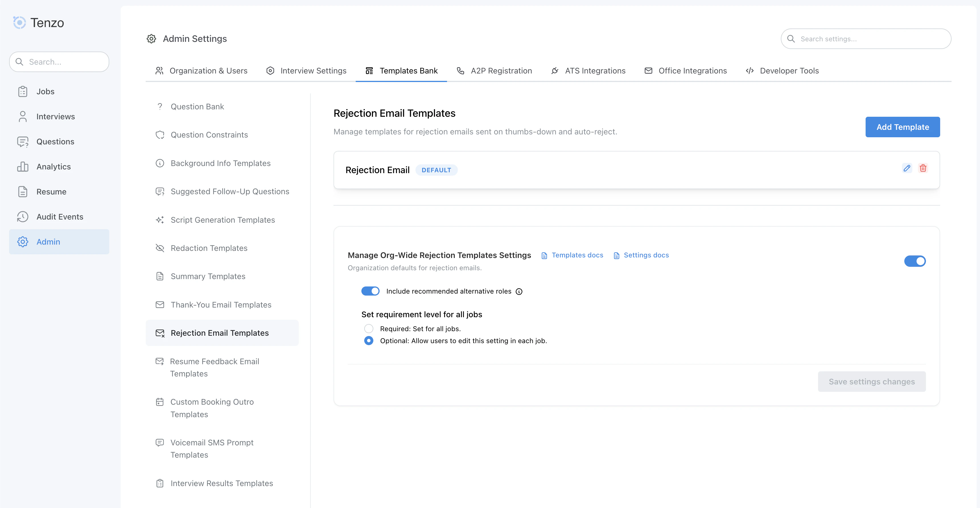Select the Jobs clipboard icon in sidebar
Image resolution: width=980 pixels, height=508 pixels.
23,91
